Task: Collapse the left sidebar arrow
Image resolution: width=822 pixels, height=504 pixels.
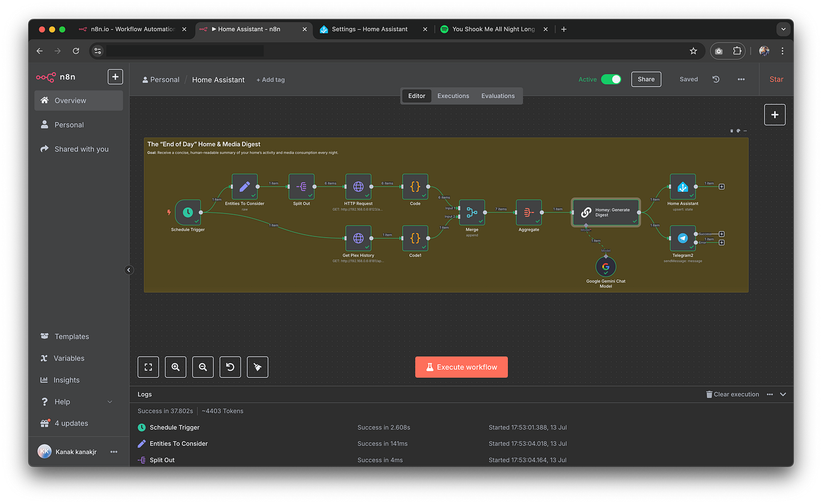Action: (129, 270)
